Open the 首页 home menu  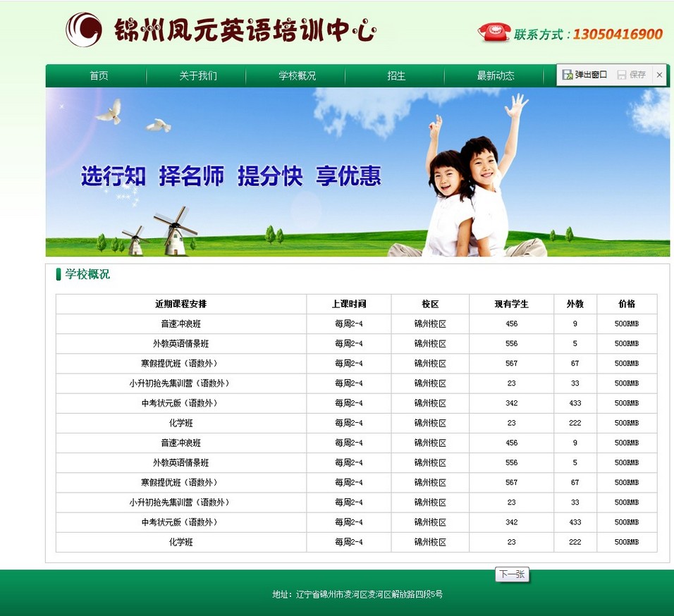[x=99, y=76]
